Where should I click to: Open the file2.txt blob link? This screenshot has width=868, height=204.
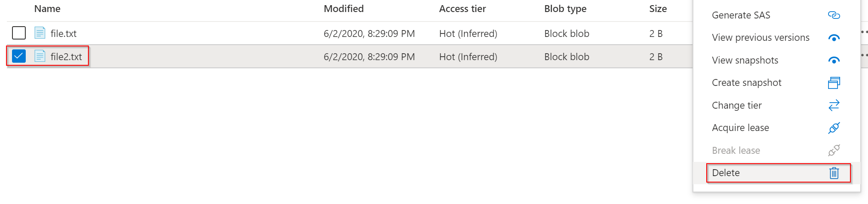66,57
